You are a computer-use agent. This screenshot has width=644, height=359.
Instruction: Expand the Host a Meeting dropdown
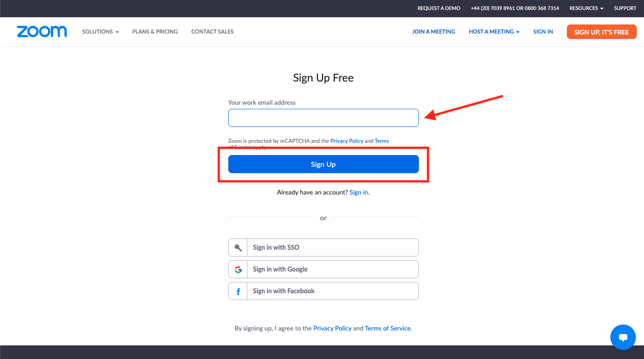[494, 32]
